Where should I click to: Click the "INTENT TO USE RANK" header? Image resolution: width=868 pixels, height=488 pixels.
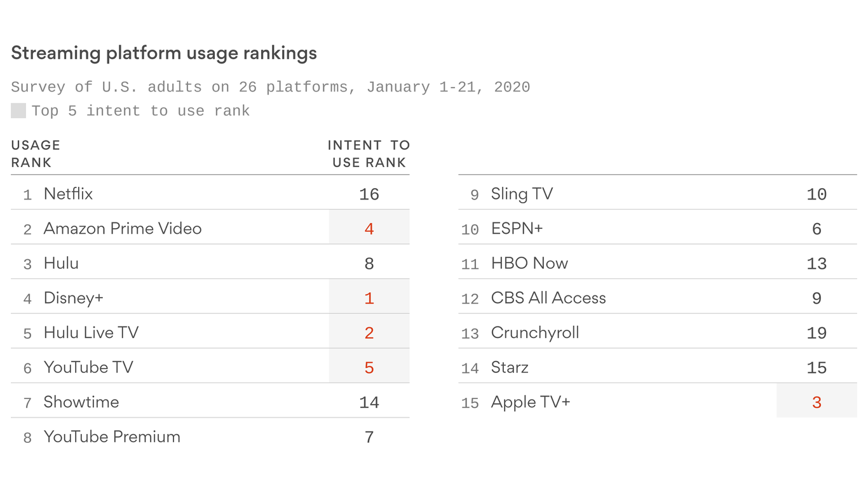point(369,154)
